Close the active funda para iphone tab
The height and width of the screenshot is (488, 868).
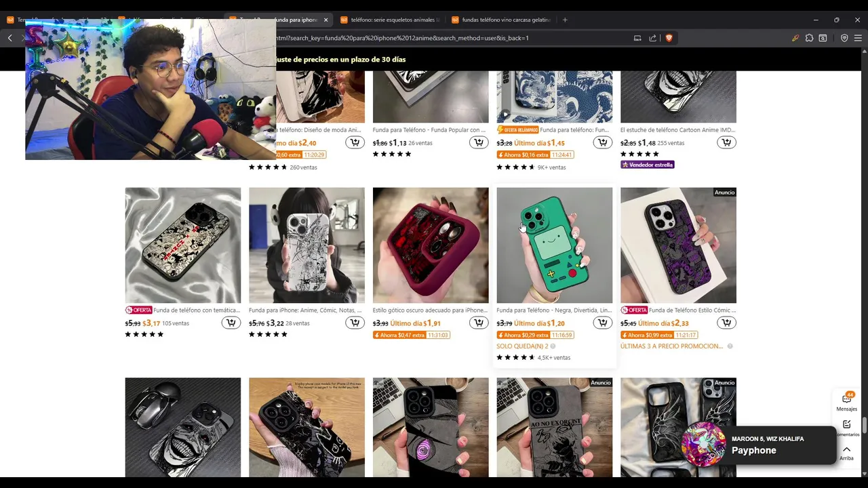325,20
